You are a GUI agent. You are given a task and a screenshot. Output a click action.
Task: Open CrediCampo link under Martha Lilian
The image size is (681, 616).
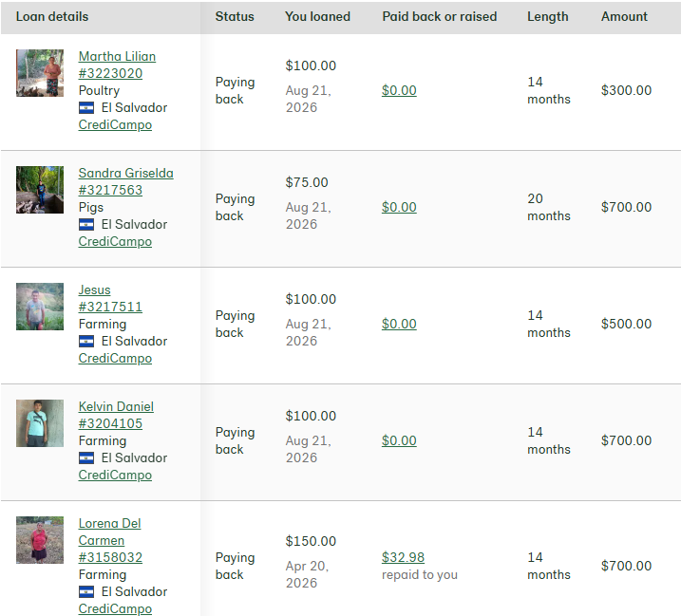pyautogui.click(x=115, y=125)
